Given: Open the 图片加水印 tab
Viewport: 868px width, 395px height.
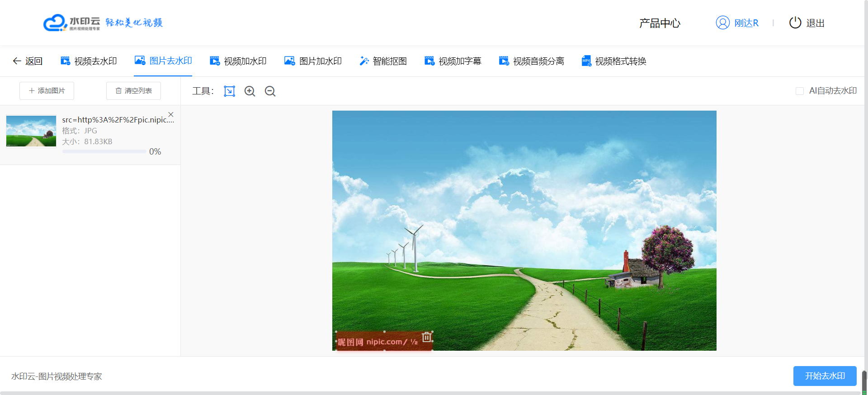Looking at the screenshot, I should [x=313, y=61].
